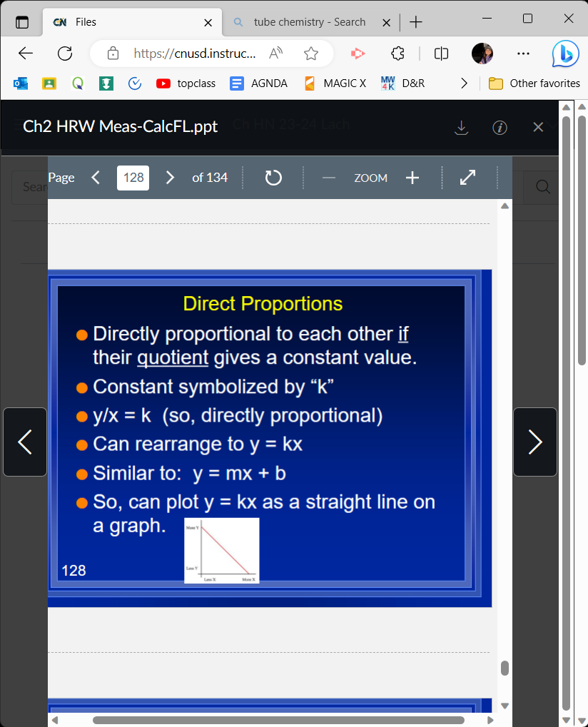The image size is (588, 727).
Task: Go to previous page in document toolbar
Action: point(96,178)
